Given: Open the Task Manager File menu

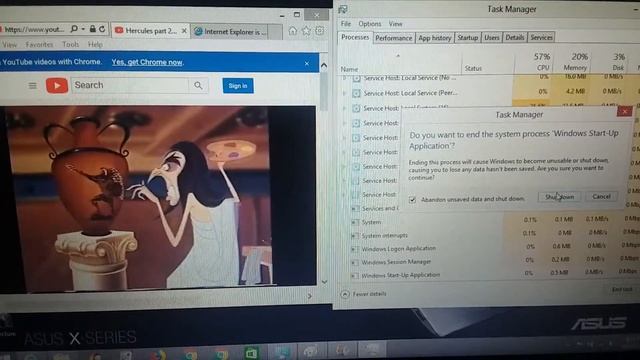Looking at the screenshot, I should tap(346, 24).
